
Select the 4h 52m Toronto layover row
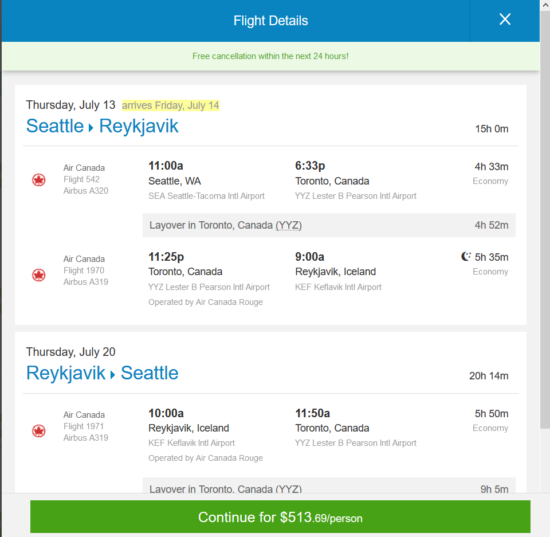tap(329, 225)
